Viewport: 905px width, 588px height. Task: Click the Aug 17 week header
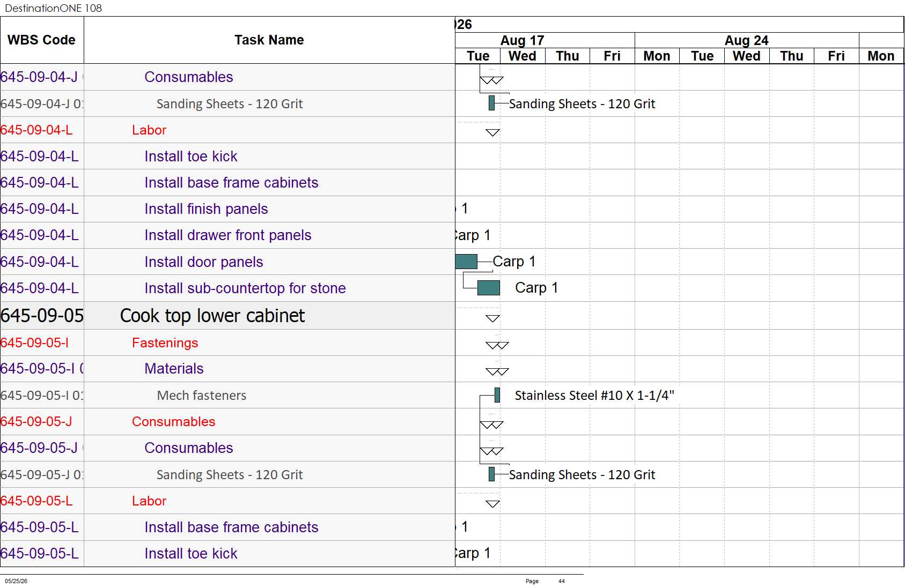click(522, 40)
